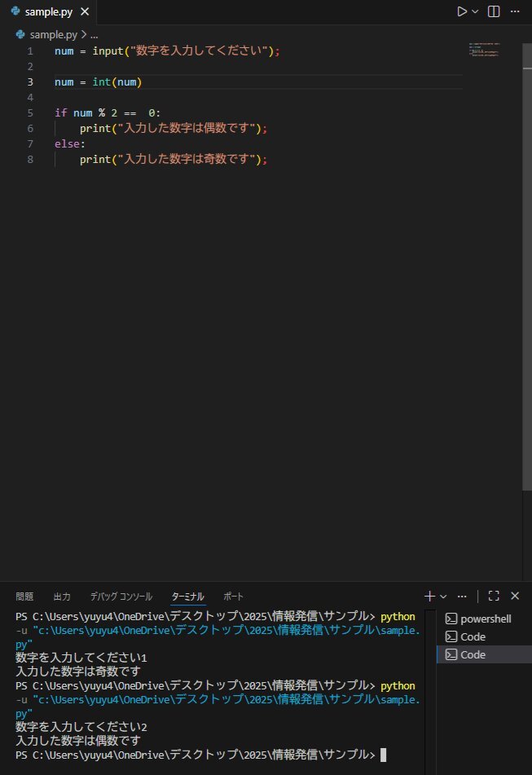The width and height of the screenshot is (532, 775).
Task: Open the ポート panel tab
Action: [233, 597]
